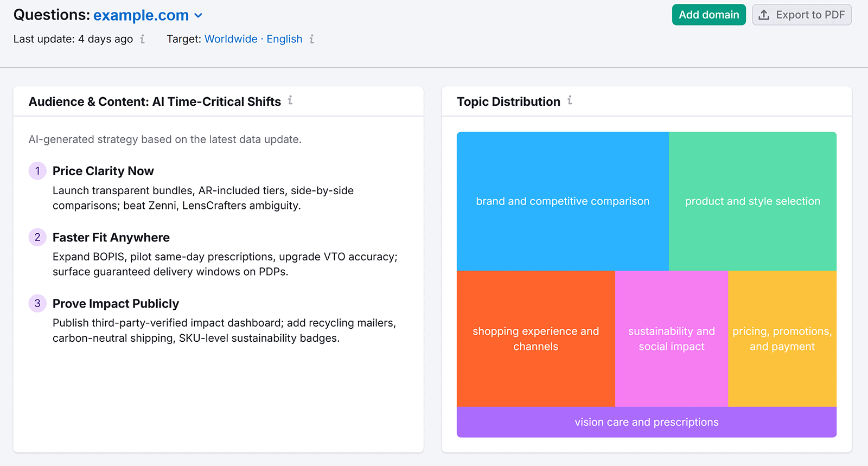Click the pink sustainability and social impact tile
The height and width of the screenshot is (466, 868).
point(671,339)
